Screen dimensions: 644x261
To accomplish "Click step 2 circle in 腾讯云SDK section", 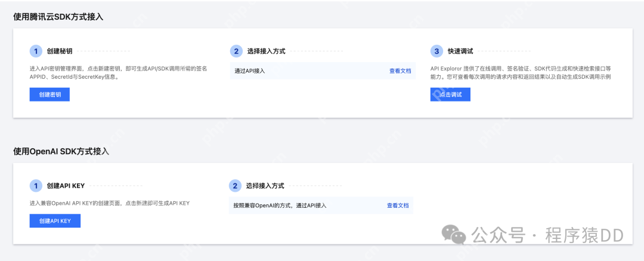I will (236, 51).
